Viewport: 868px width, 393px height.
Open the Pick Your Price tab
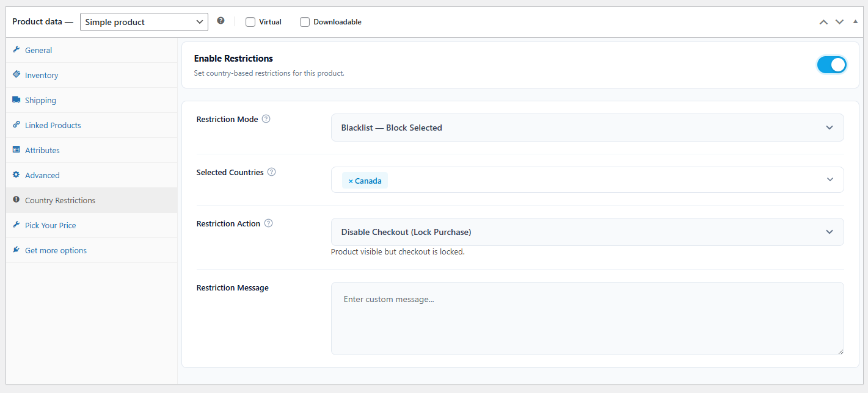tap(51, 225)
